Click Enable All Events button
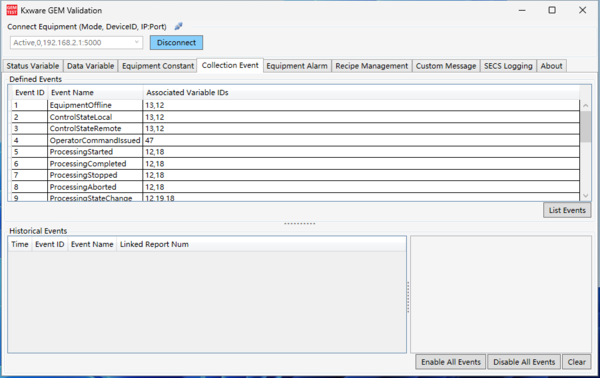 [451, 362]
